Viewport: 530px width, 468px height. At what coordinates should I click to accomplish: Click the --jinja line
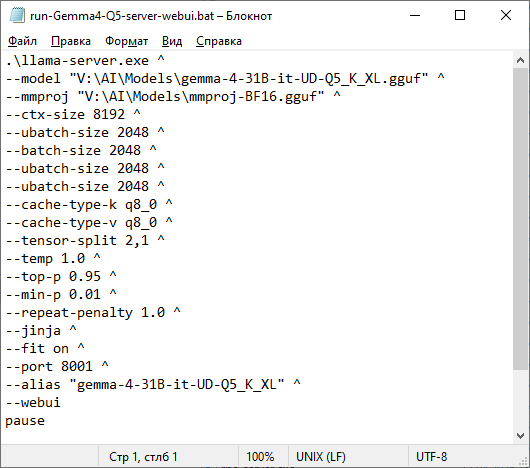click(x=41, y=330)
